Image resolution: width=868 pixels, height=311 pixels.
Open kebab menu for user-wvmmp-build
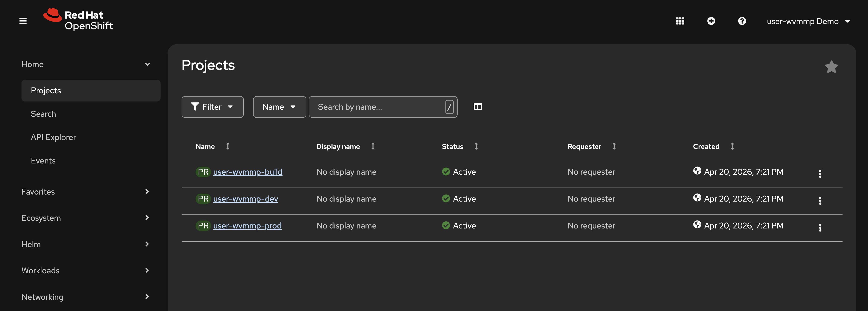tap(820, 174)
